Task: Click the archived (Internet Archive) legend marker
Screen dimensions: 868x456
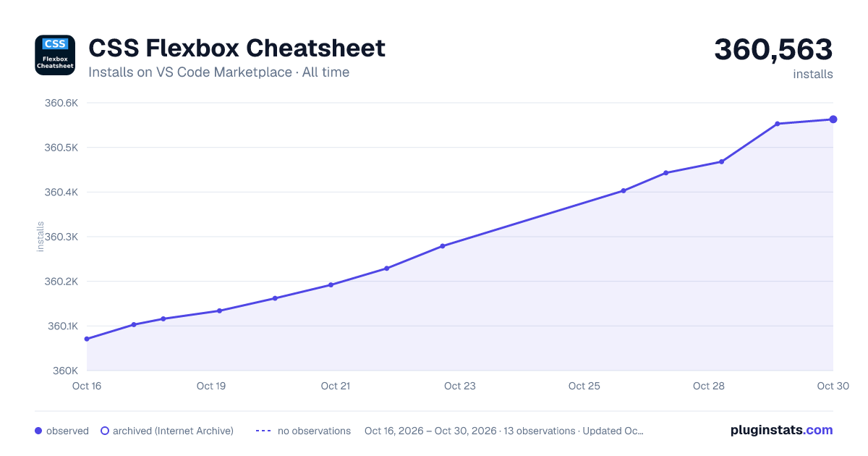Action: (105, 431)
